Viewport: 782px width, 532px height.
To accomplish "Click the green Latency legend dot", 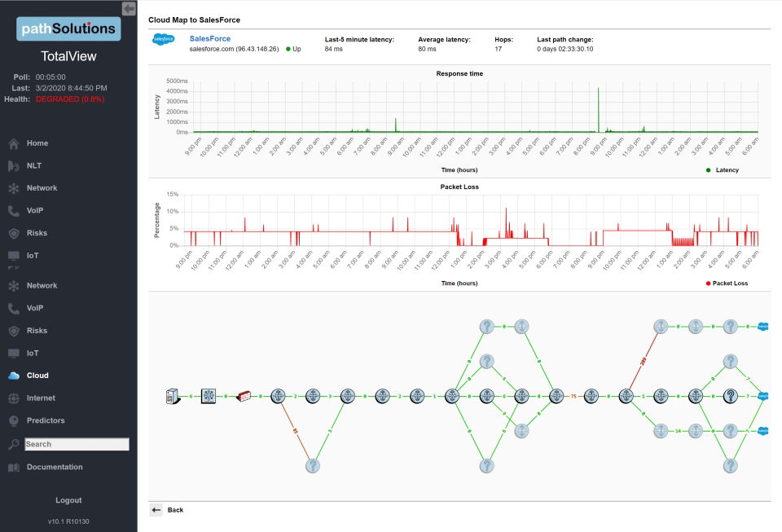I will tap(708, 169).
